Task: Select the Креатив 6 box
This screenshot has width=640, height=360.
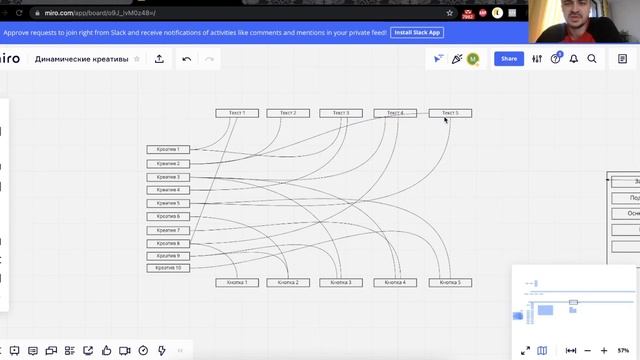Action: click(x=168, y=216)
